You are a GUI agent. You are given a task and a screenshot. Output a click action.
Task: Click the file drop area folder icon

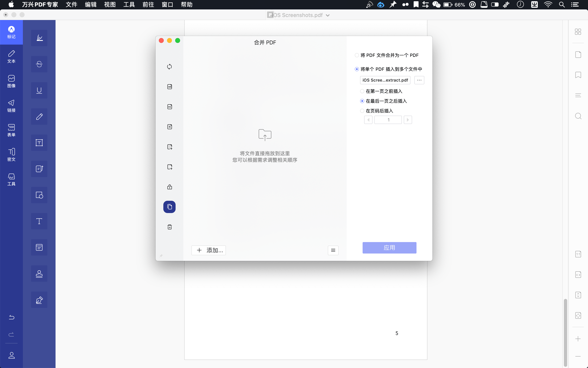click(x=265, y=135)
